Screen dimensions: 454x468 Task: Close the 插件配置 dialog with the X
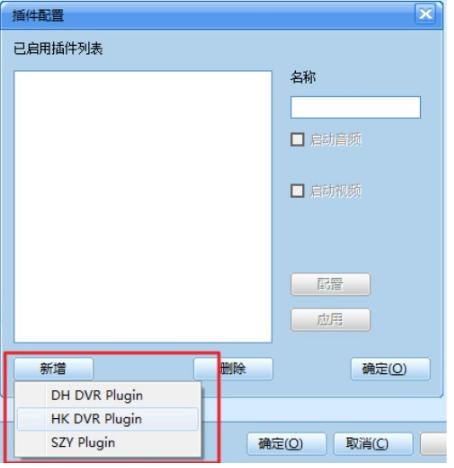(425, 14)
